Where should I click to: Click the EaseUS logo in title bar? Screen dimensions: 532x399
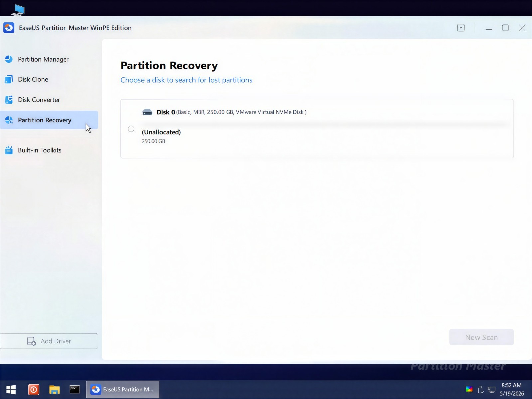9,28
